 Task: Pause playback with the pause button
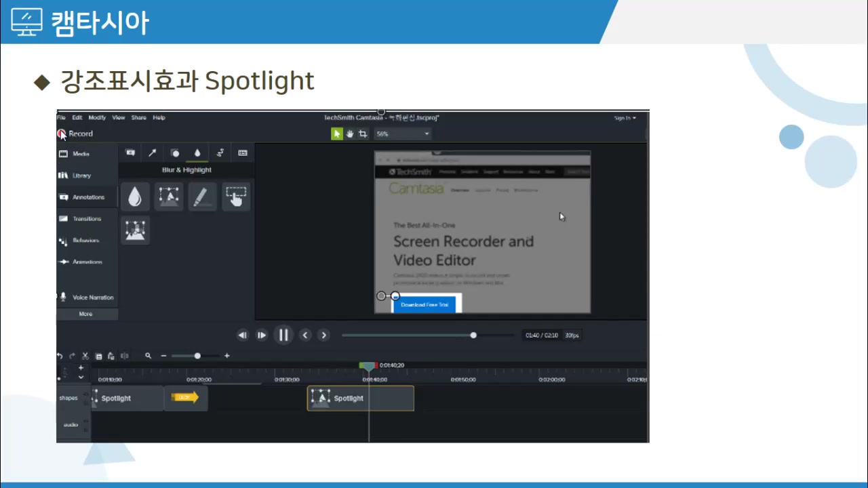pos(283,335)
